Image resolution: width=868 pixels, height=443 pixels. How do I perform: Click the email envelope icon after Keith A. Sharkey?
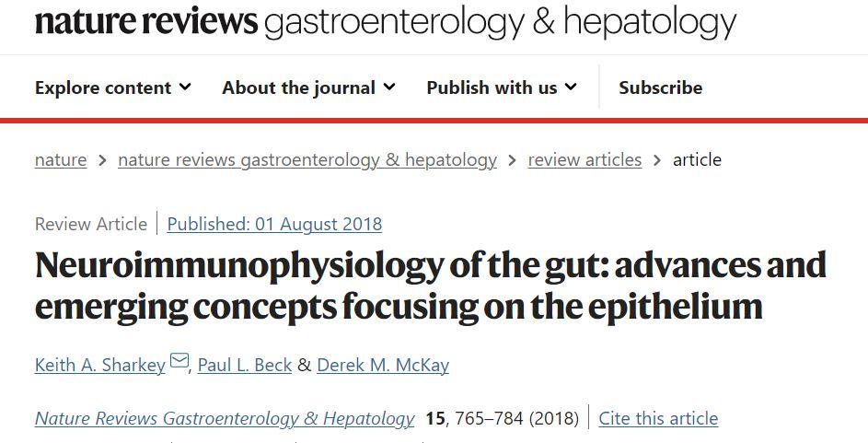pyautogui.click(x=179, y=362)
